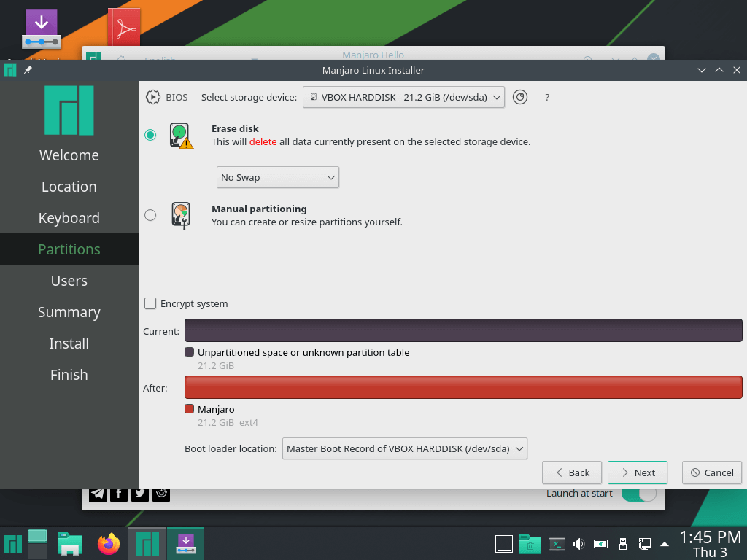
Task: Expand the No Swap dropdown
Action: tap(277, 177)
